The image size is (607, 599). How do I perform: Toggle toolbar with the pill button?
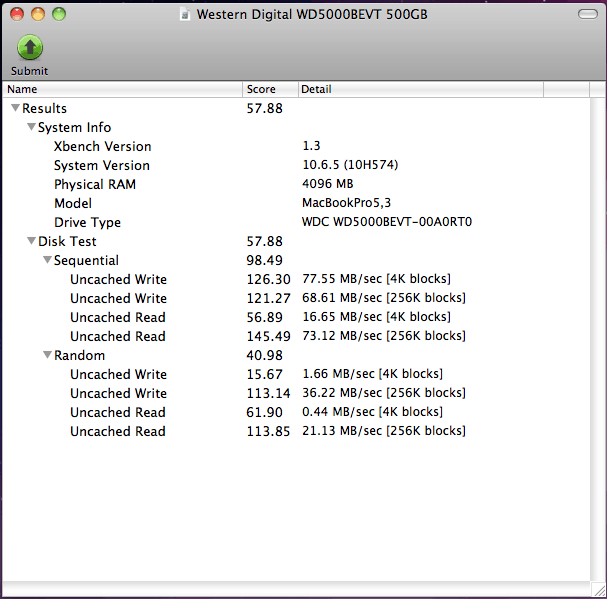[588, 14]
